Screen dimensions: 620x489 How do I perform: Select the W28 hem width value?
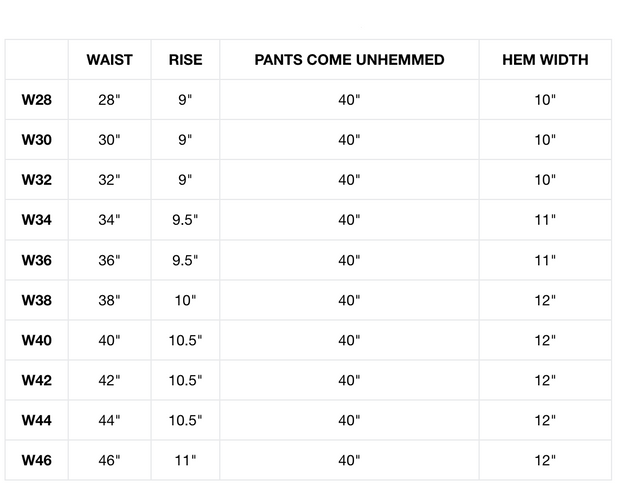click(545, 100)
